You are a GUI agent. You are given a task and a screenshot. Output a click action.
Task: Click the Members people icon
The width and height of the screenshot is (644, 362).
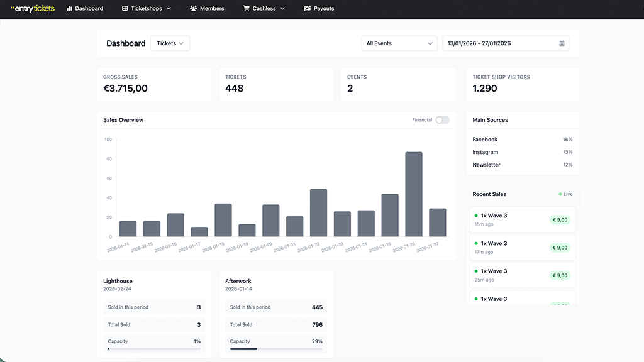point(194,9)
